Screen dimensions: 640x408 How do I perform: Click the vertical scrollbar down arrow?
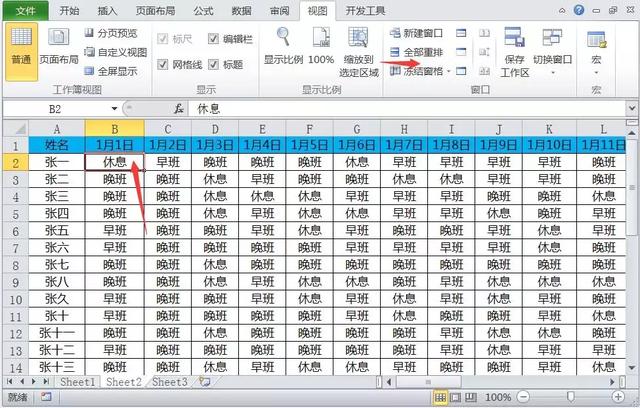pyautogui.click(x=632, y=367)
